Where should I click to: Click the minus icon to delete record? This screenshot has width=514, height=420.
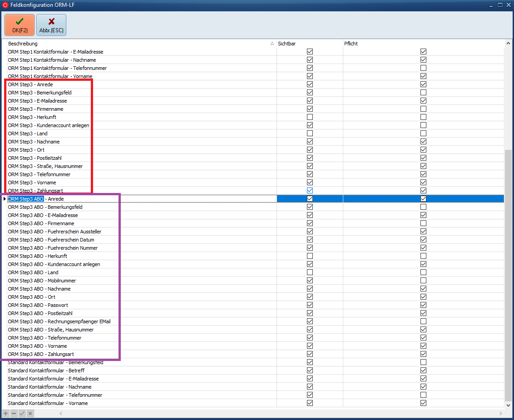14,413
